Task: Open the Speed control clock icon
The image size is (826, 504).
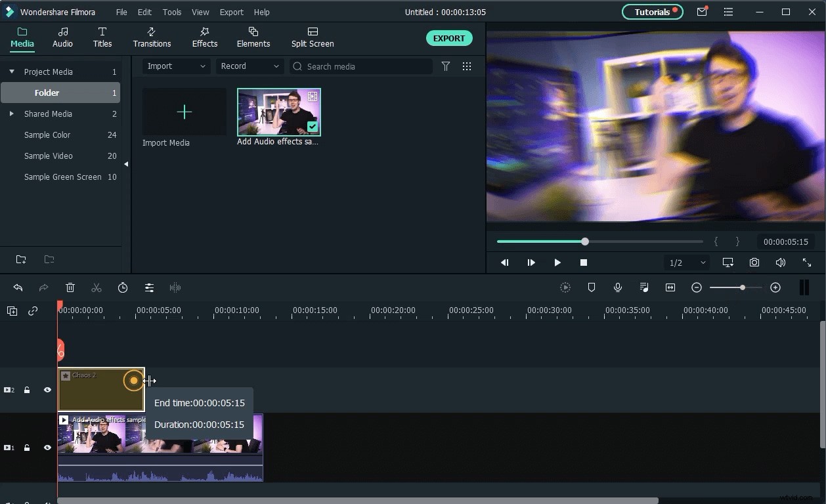Action: click(x=123, y=287)
